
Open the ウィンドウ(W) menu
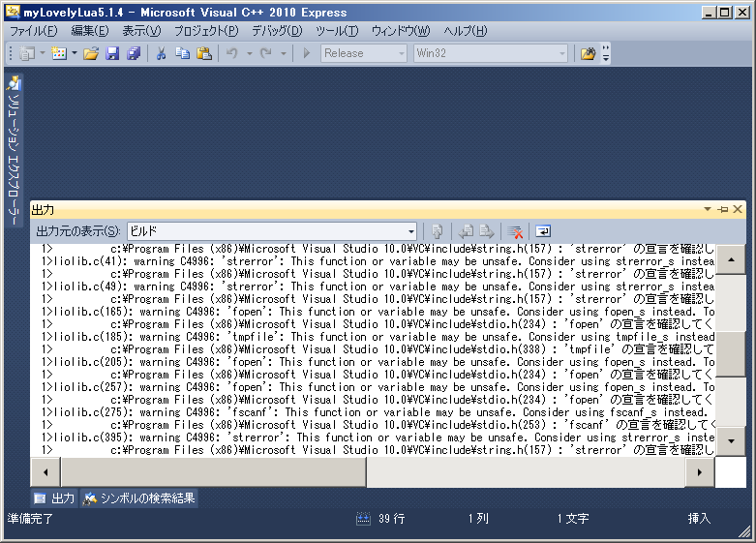400,31
